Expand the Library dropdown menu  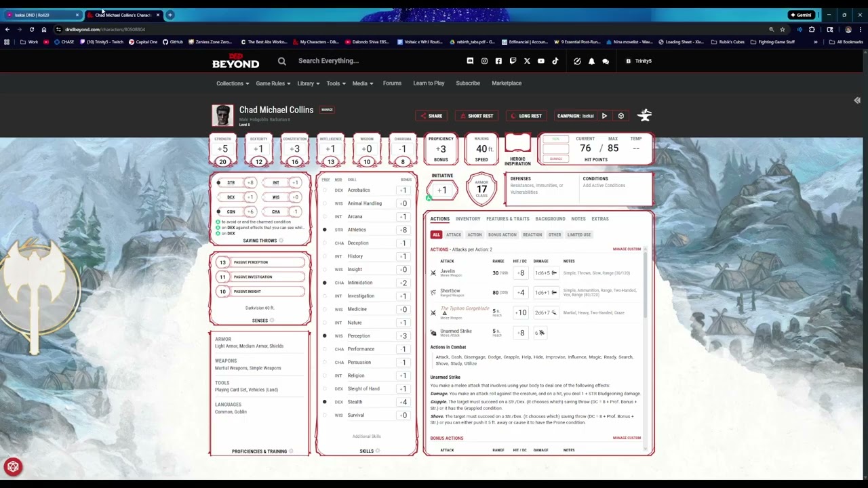pos(309,83)
